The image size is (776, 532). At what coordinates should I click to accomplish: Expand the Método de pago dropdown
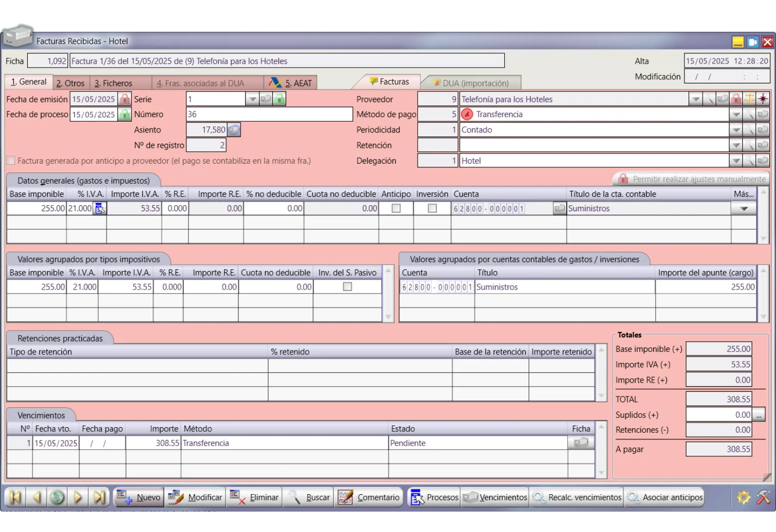click(x=736, y=115)
